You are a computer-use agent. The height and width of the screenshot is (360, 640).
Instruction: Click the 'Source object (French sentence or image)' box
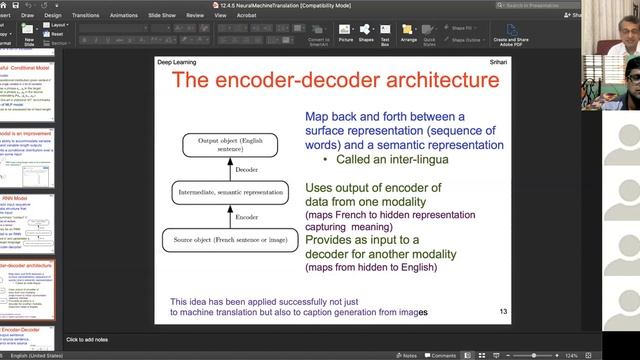pyautogui.click(x=230, y=240)
